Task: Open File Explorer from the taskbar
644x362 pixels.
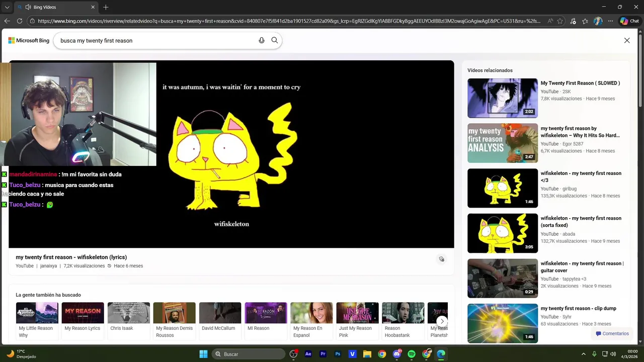Action: 367,354
